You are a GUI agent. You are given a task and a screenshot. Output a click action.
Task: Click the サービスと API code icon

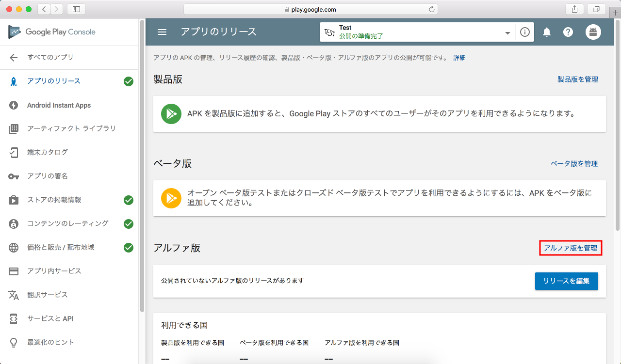point(14,318)
